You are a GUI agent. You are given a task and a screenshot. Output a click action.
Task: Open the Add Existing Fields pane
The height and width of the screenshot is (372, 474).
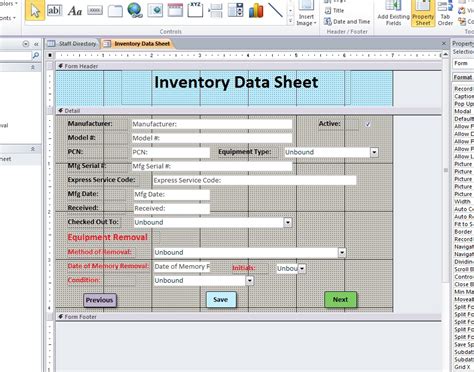point(393,13)
